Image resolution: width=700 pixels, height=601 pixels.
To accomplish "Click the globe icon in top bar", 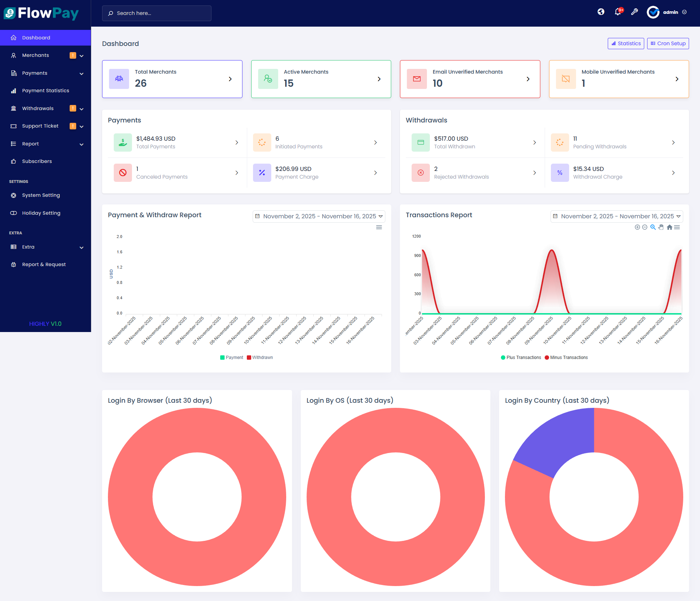I will click(x=601, y=12).
